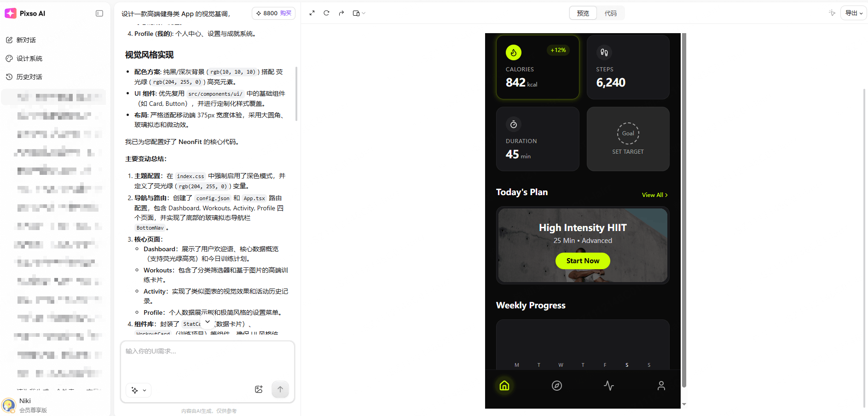Select the 预览 tab
The height and width of the screenshot is (416, 868).
pos(583,13)
